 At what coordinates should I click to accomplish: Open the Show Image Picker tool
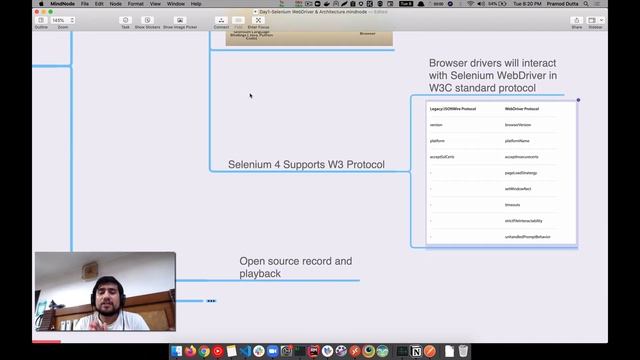pyautogui.click(x=180, y=20)
